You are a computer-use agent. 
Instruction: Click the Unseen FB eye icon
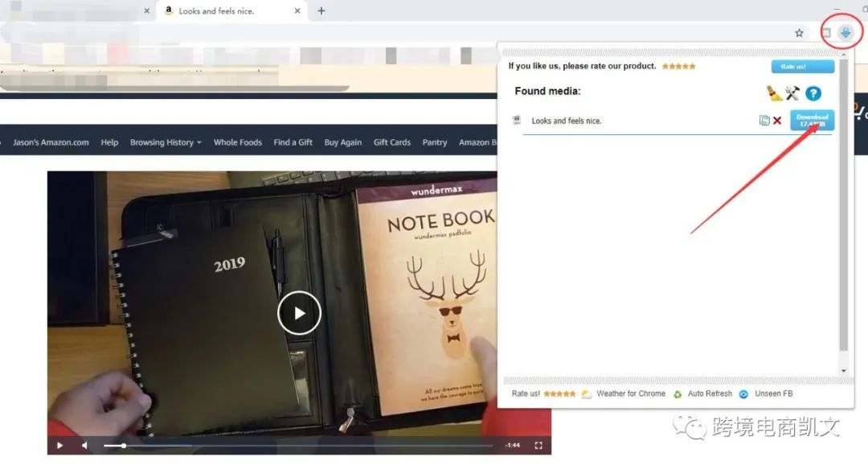(x=743, y=393)
